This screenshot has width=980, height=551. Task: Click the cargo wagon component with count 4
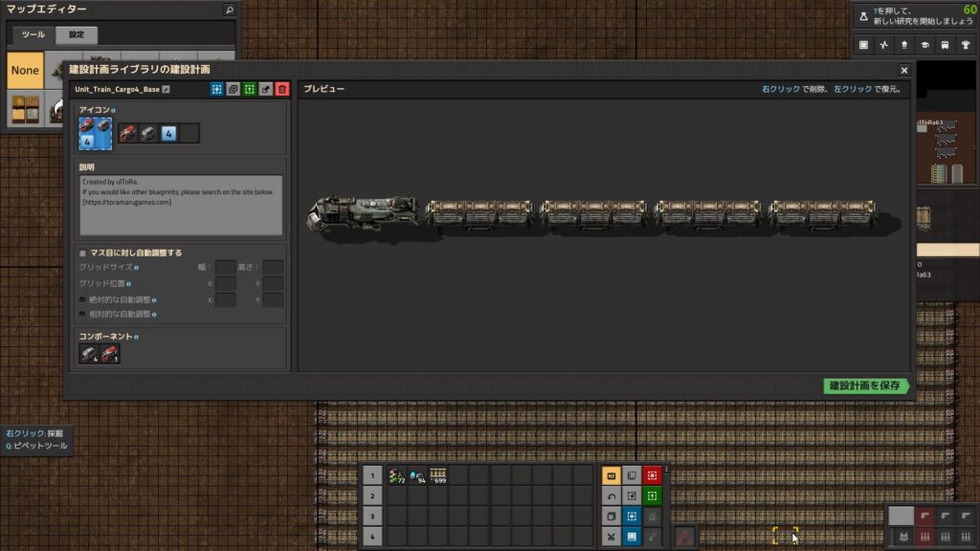pos(89,354)
